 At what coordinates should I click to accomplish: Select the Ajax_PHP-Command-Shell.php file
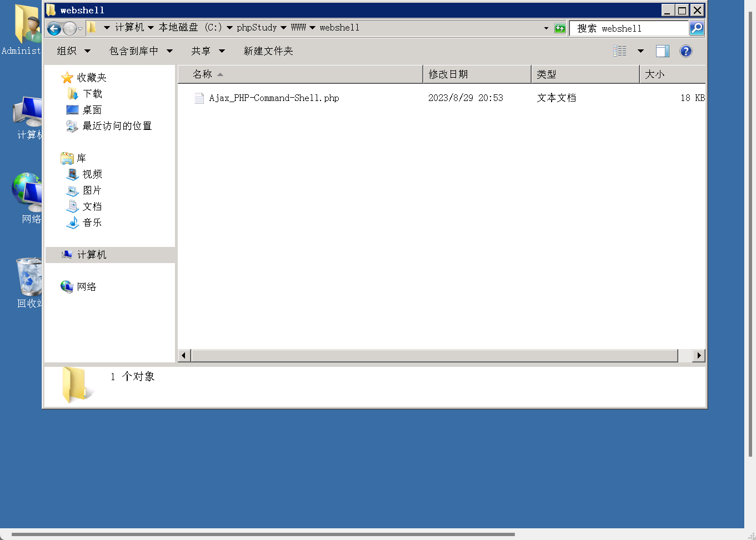pos(274,98)
